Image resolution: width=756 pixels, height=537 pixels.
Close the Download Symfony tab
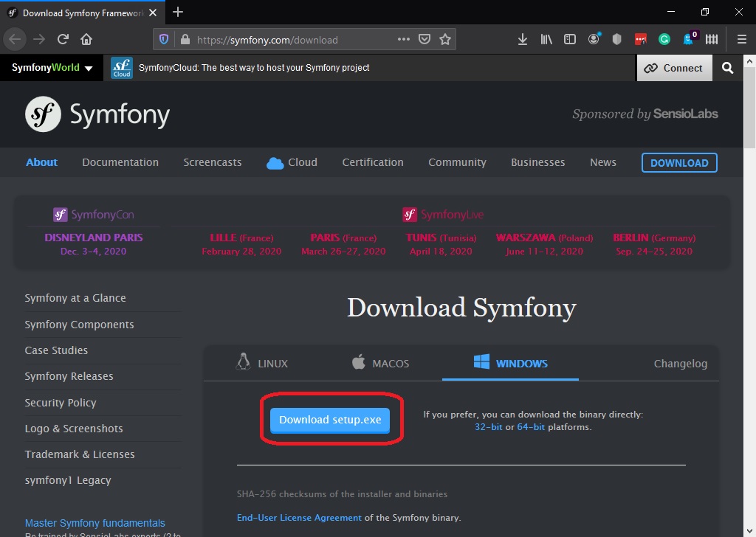153,13
